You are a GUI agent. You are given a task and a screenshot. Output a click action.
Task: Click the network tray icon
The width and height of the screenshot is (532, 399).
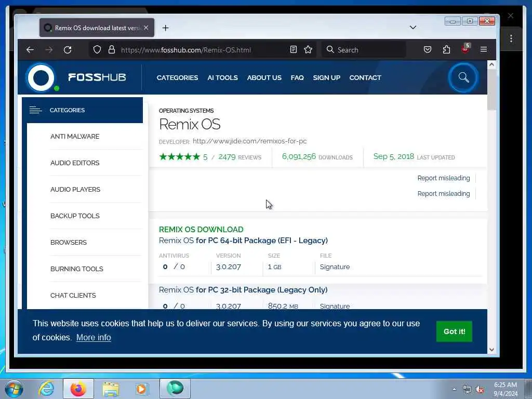pos(467,390)
